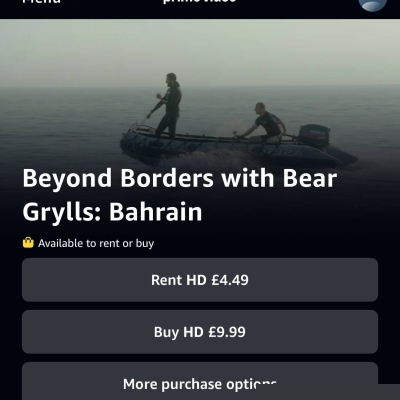Click the £4.49 price text
The image size is (400, 400).
tap(230, 280)
